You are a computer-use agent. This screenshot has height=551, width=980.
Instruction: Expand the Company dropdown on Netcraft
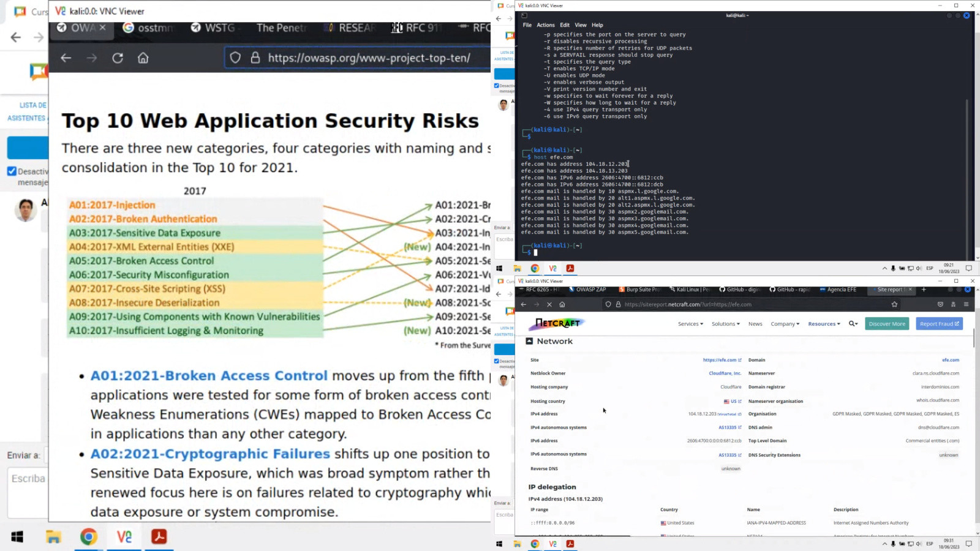pyautogui.click(x=785, y=324)
